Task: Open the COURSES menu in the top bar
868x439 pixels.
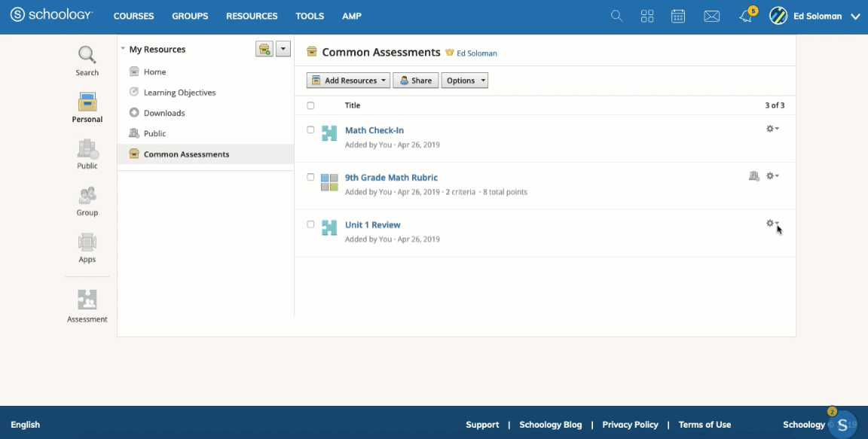Action: click(x=133, y=16)
